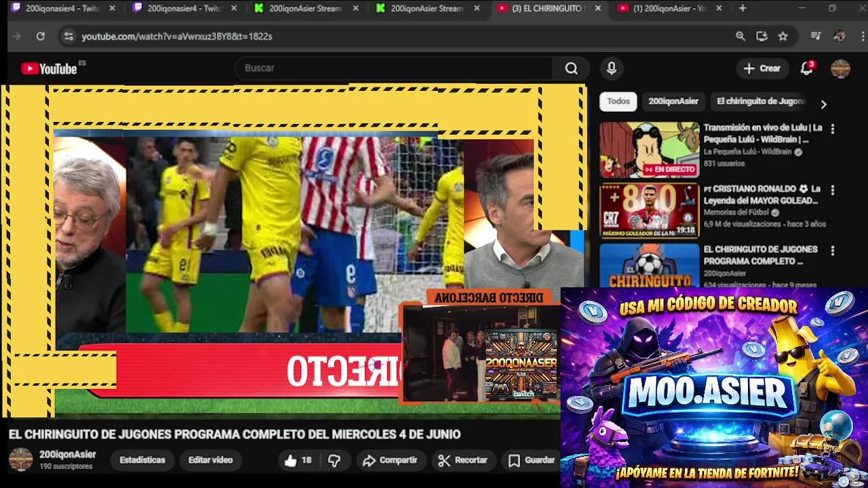Viewport: 868px width, 488px height.
Task: Click the La Pequeña Lulú - WildBrain channel name
Action: click(x=747, y=152)
